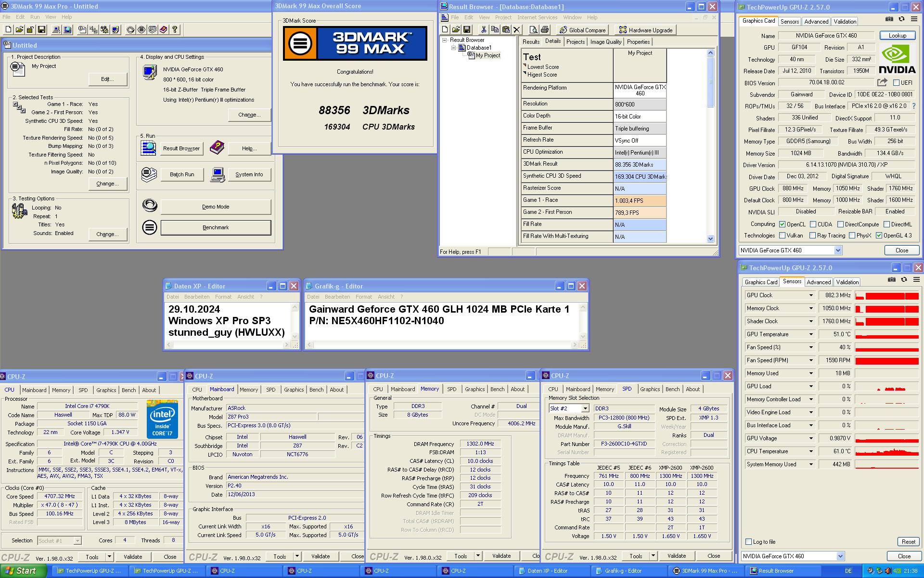Click the System Info computer toolbar icon in 3DMark
The width and height of the screenshot is (924, 578).
pyautogui.click(x=56, y=29)
